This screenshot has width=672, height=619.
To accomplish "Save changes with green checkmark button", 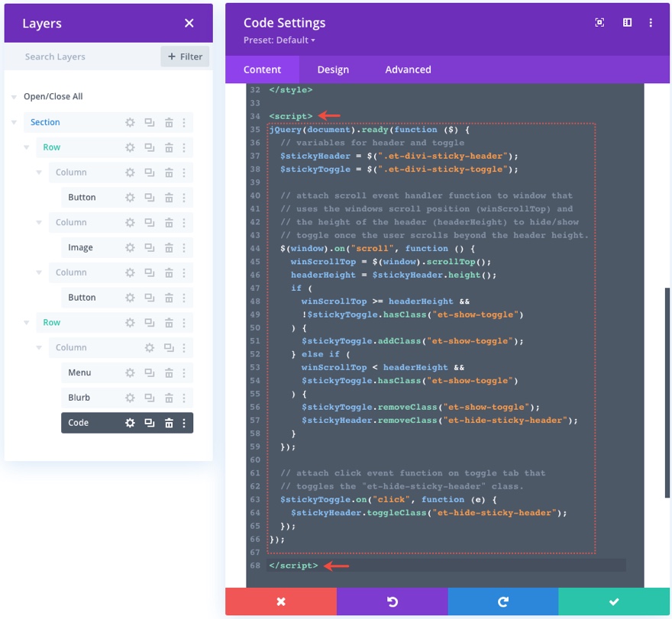I will click(614, 601).
